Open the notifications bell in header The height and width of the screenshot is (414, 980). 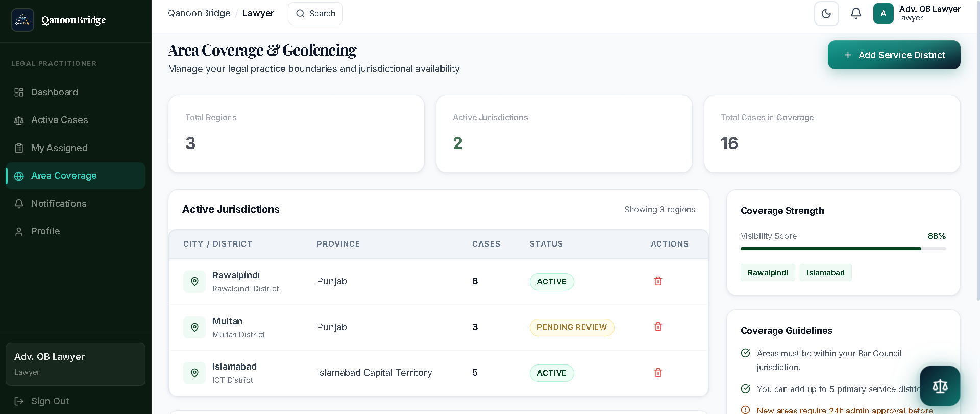[x=856, y=14]
